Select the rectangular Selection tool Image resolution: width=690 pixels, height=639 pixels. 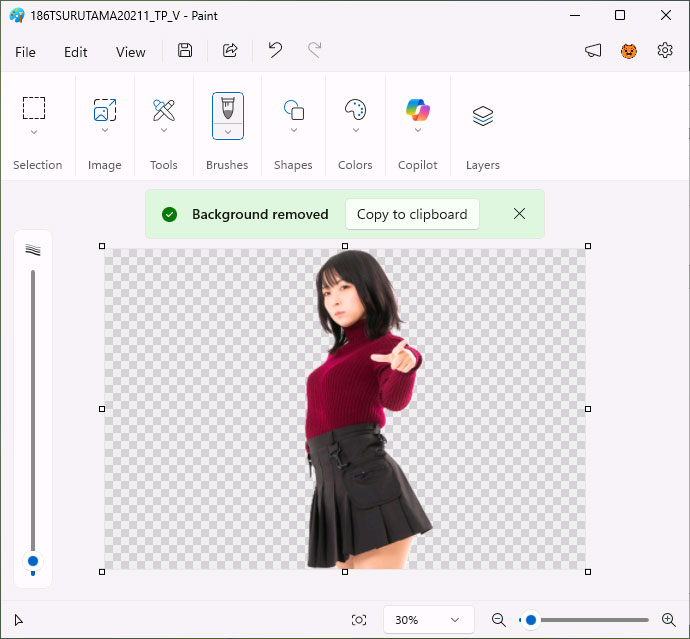coord(34,108)
